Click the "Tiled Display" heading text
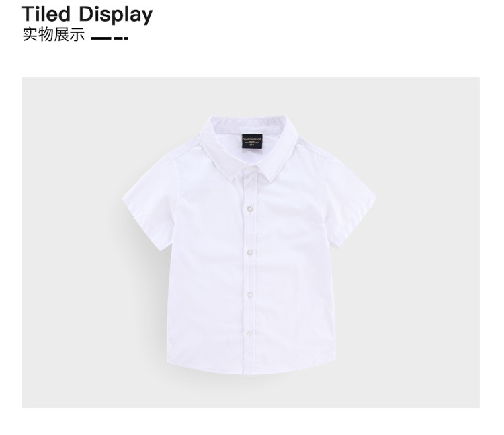504x435 pixels. click(x=87, y=15)
